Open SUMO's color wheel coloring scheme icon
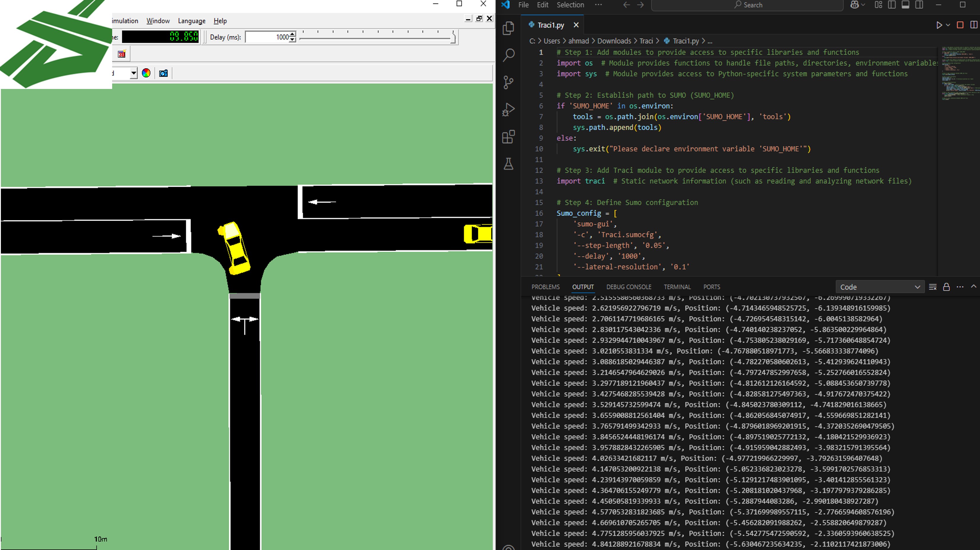The height and width of the screenshot is (550, 980). point(145,73)
